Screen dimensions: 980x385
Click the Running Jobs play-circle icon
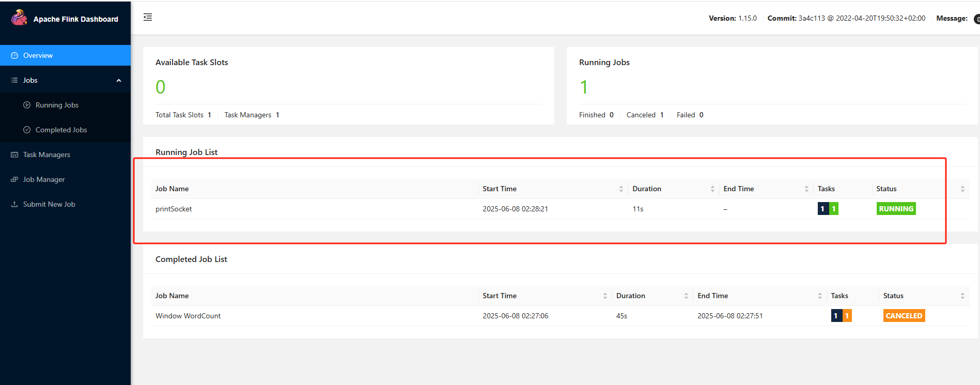point(27,105)
